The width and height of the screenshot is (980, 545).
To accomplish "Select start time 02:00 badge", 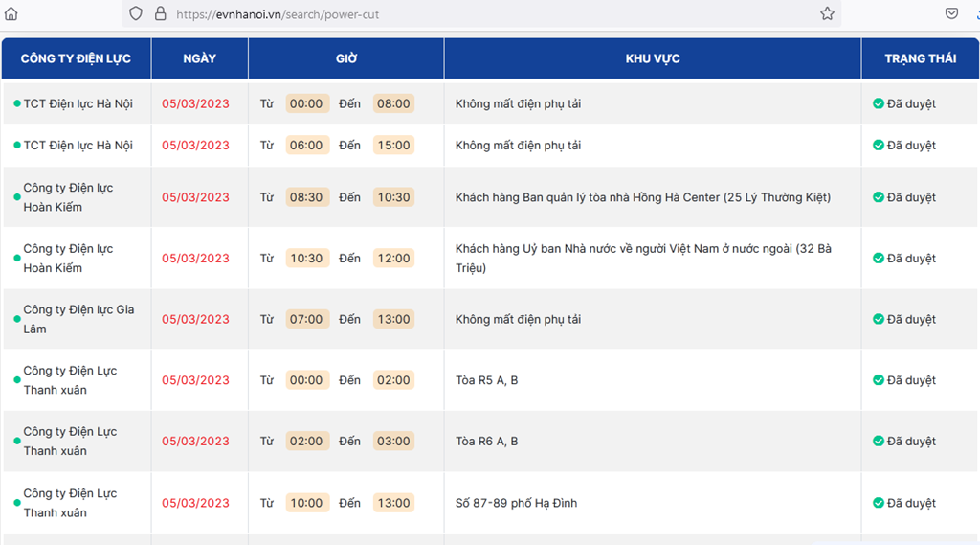I will point(307,442).
